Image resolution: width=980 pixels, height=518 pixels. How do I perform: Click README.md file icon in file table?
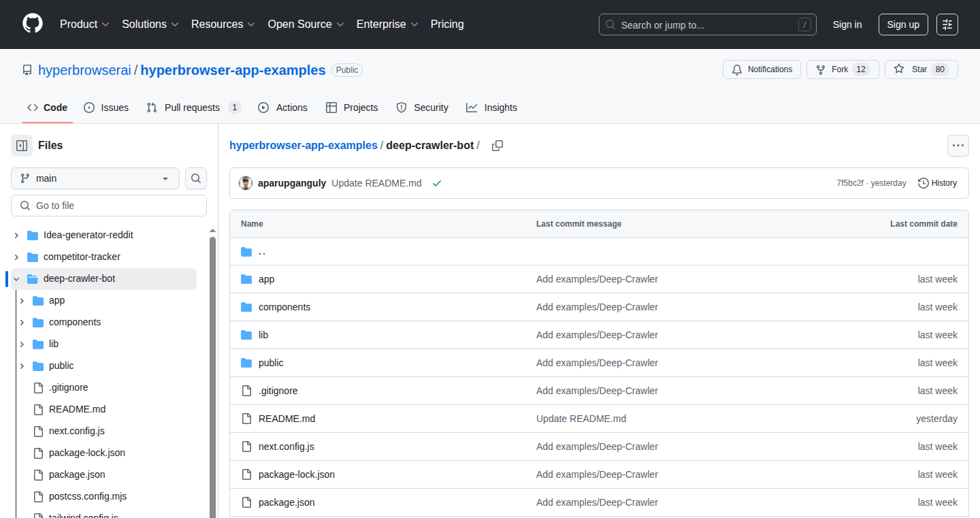[246, 419]
